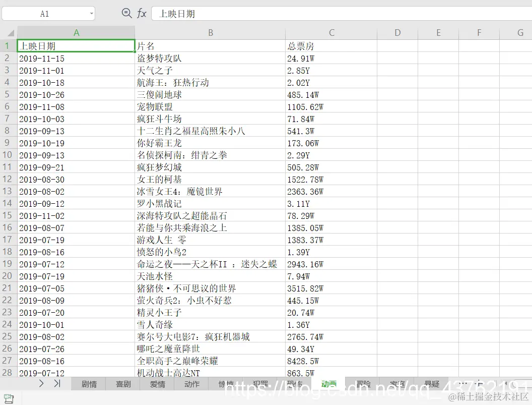Viewport: 532px width, 405px height.
Task: Switch to the 动画 sheet tab
Action: (329, 384)
